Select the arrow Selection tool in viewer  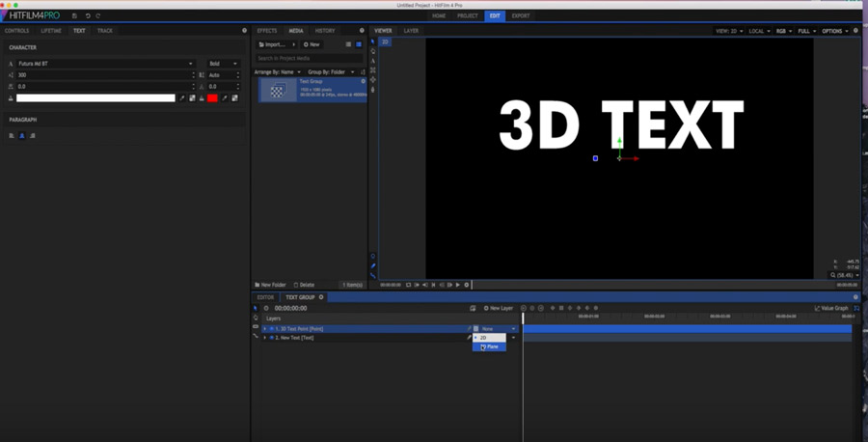point(373,41)
